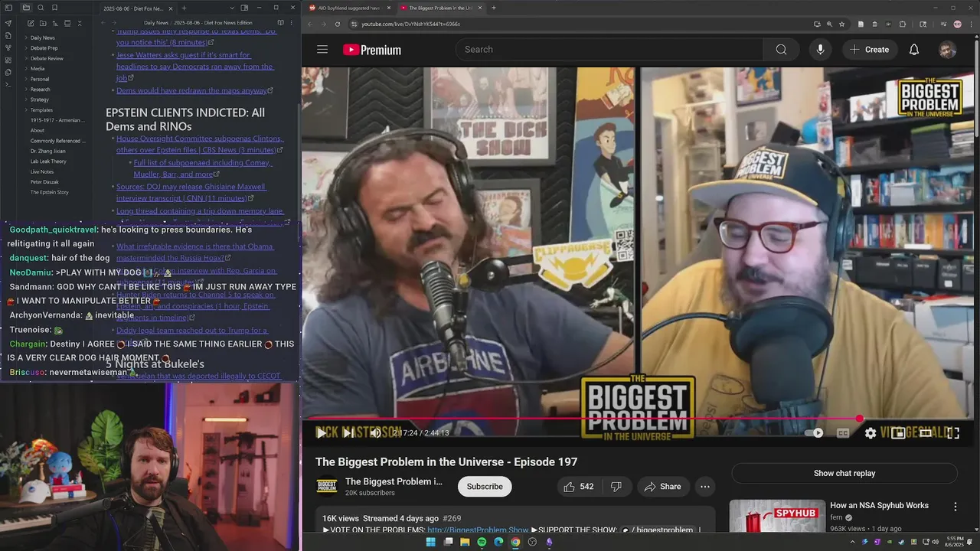The width and height of the screenshot is (980, 551).
Task: Change sort order in Obsidian explorer
Action: tap(54, 23)
